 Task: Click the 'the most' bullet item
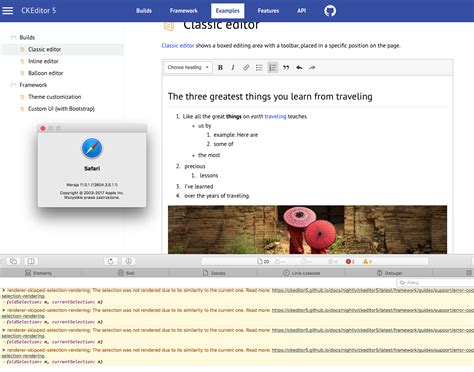click(x=209, y=155)
